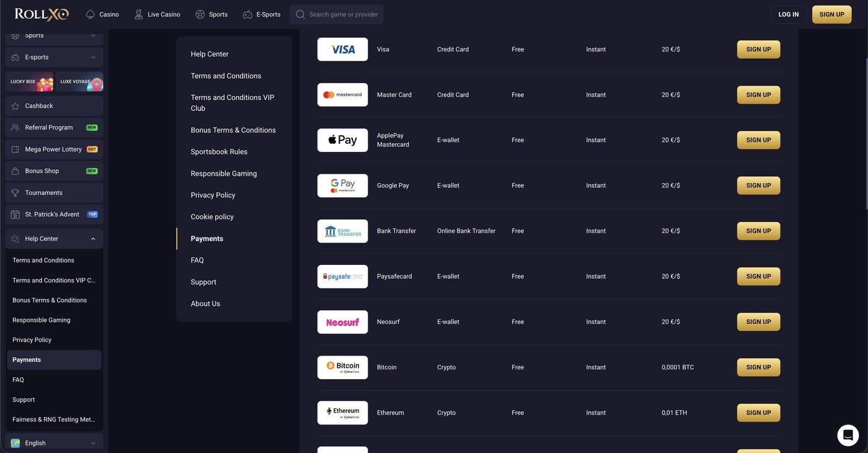
Task: Click the Sports ball icon in header
Action: click(x=200, y=14)
